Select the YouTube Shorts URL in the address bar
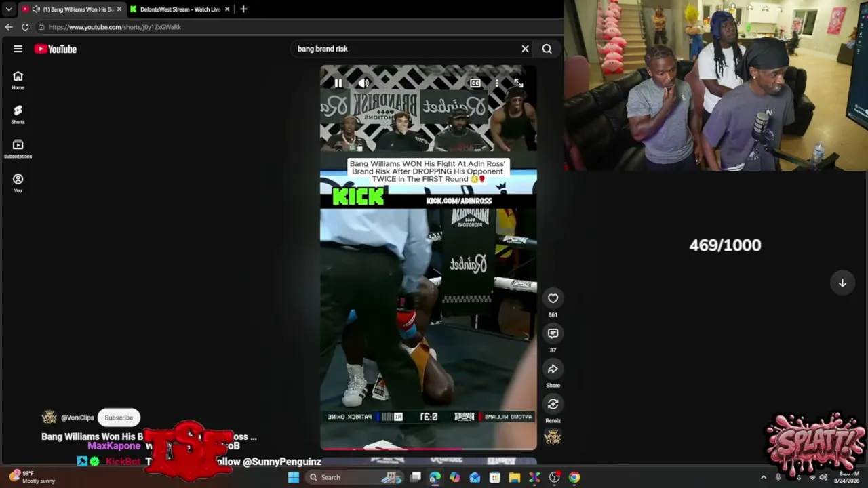 point(115,27)
